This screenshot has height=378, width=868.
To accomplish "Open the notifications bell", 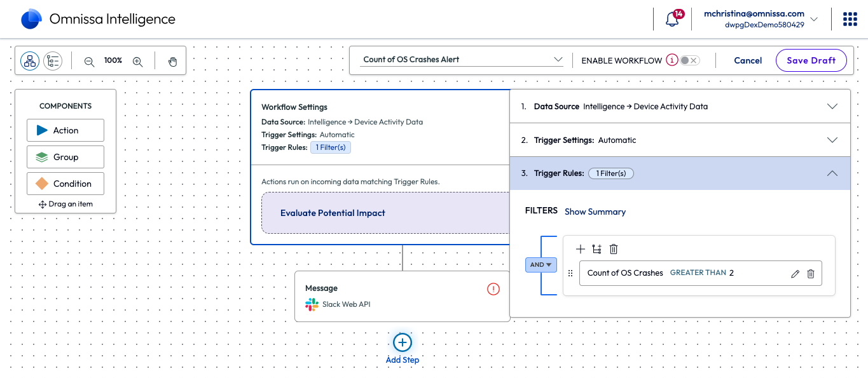I will 672,20.
